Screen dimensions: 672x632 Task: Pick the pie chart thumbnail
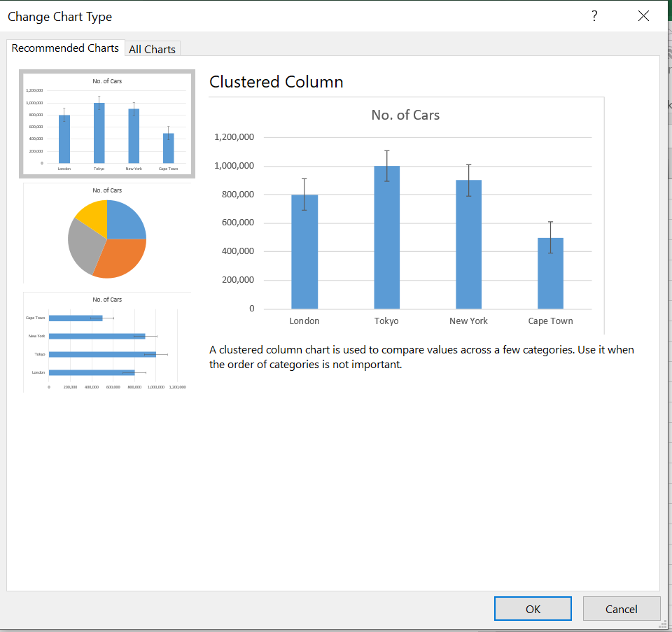[107, 234]
